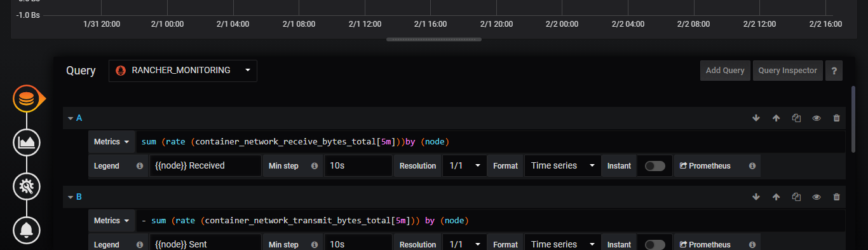Move query A up
Image resolution: width=868 pixels, height=250 pixels.
point(776,118)
